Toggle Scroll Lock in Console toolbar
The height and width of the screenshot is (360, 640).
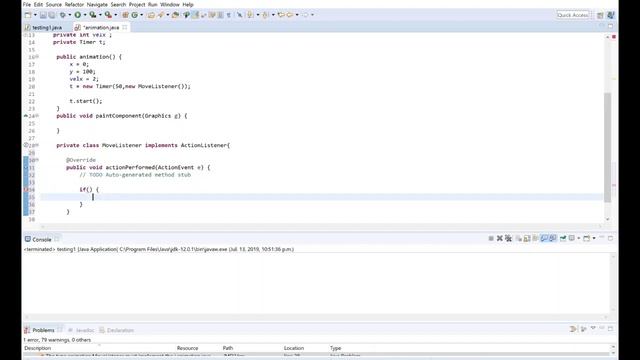pyautogui.click(x=527, y=238)
